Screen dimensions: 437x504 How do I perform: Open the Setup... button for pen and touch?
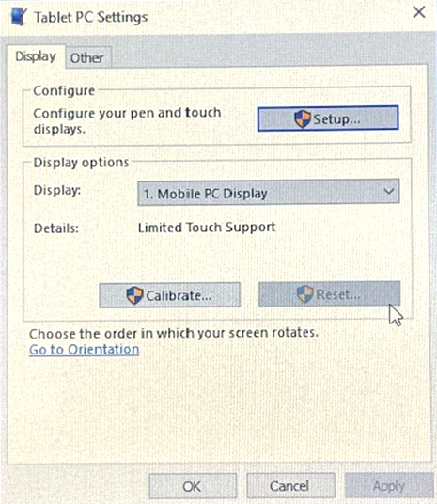click(x=328, y=118)
